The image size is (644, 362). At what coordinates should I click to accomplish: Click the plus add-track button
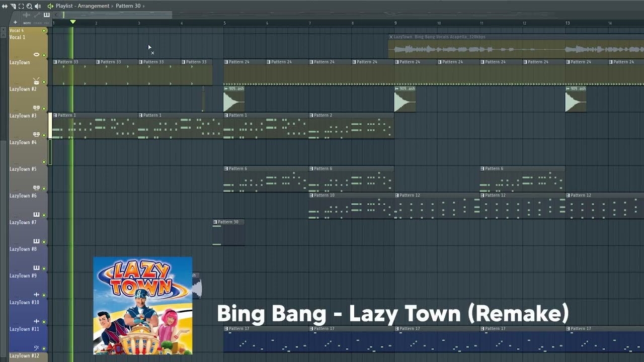[15, 22]
